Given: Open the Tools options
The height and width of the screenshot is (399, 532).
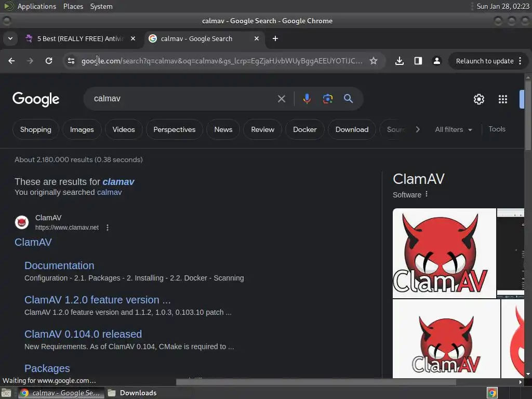Looking at the screenshot, I should (x=497, y=129).
